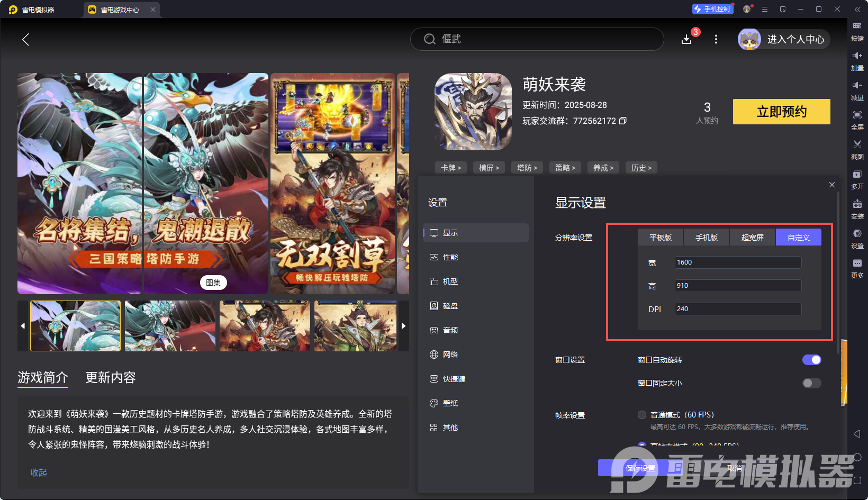Select 普通模式 (60 FPS) radio button
This screenshot has width=868, height=500.
(x=642, y=415)
